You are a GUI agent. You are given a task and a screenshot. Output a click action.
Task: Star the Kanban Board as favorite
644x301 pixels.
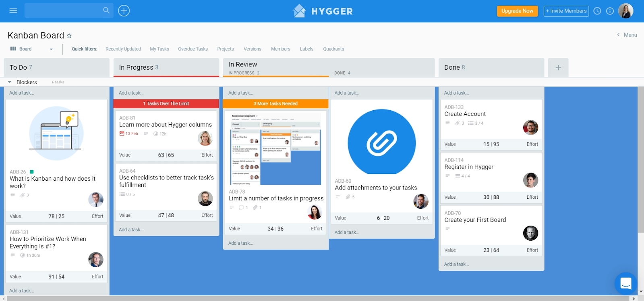pos(69,36)
